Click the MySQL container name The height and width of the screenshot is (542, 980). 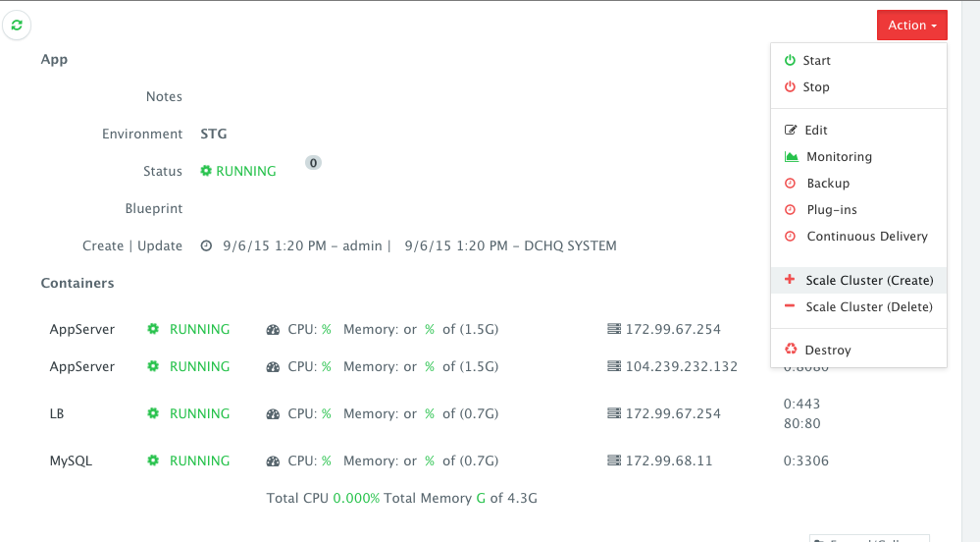pos(71,461)
